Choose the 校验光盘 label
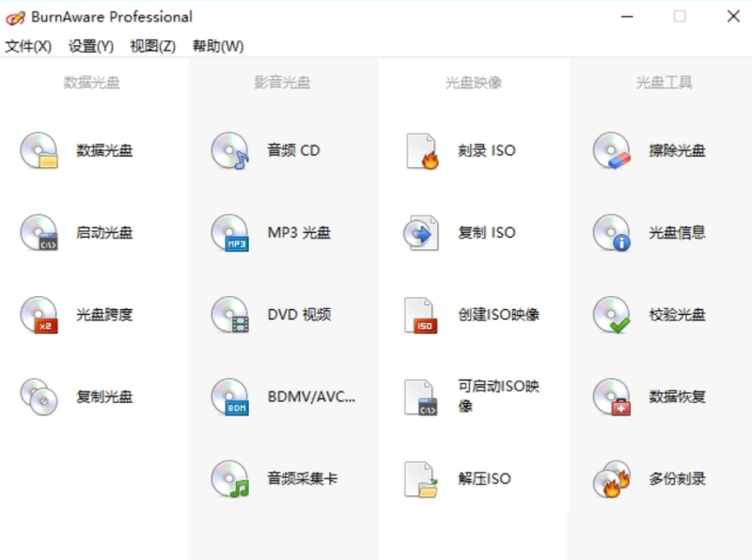 [x=677, y=315]
